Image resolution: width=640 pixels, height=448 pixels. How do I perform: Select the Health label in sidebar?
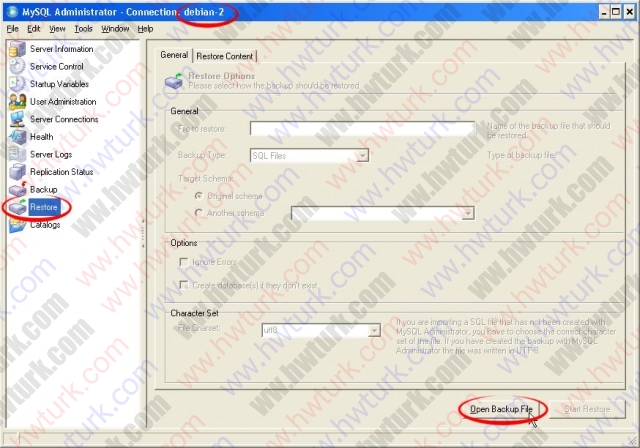click(42, 137)
